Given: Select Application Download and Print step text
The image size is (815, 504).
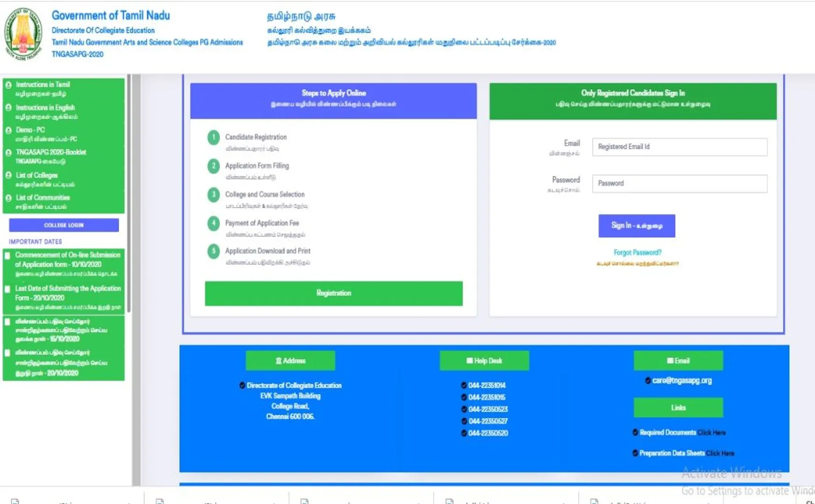Looking at the screenshot, I should [x=268, y=251].
